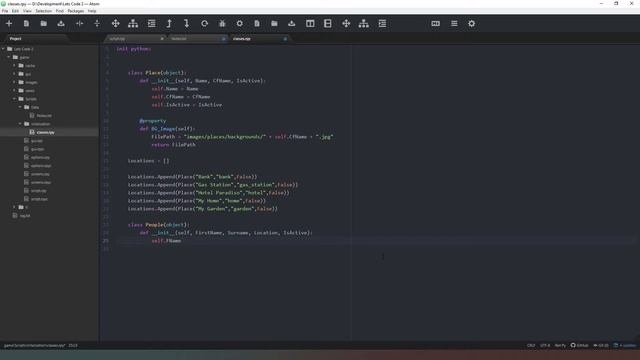Collapse the Lets Code 2 project root arrow
Screen dimensions: 640x360
tap(3, 49)
